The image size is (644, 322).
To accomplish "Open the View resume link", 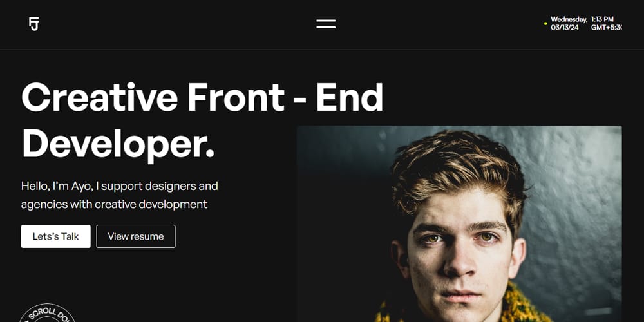I will (136, 236).
